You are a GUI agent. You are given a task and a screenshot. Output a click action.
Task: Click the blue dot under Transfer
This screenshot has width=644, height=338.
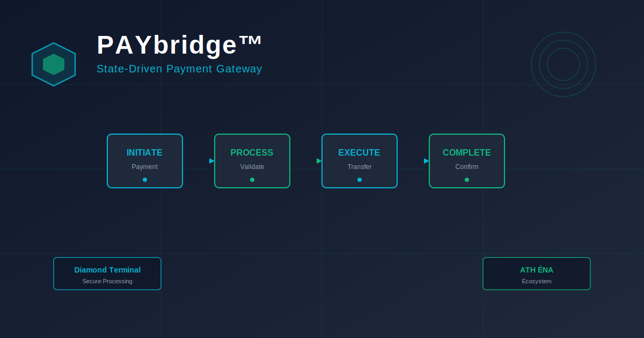pos(360,180)
